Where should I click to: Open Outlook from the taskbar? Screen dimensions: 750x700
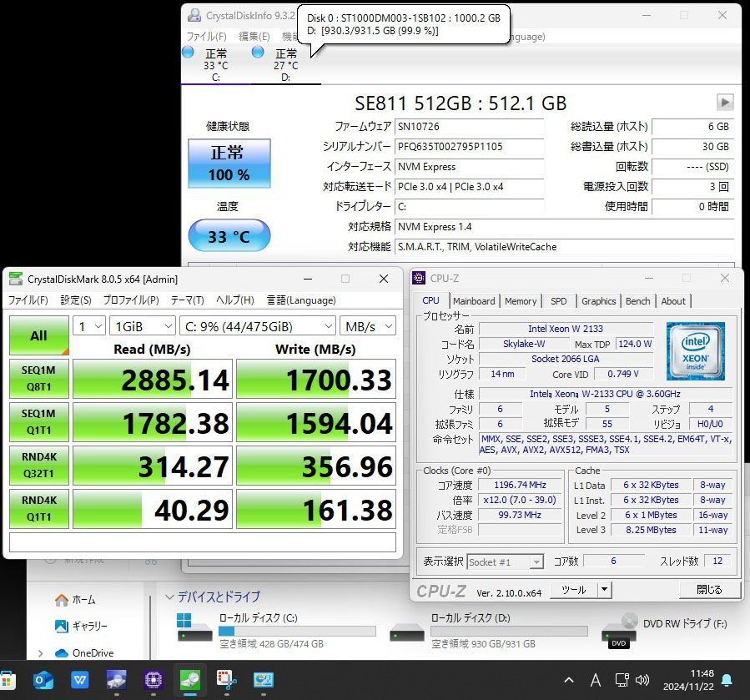(43, 680)
